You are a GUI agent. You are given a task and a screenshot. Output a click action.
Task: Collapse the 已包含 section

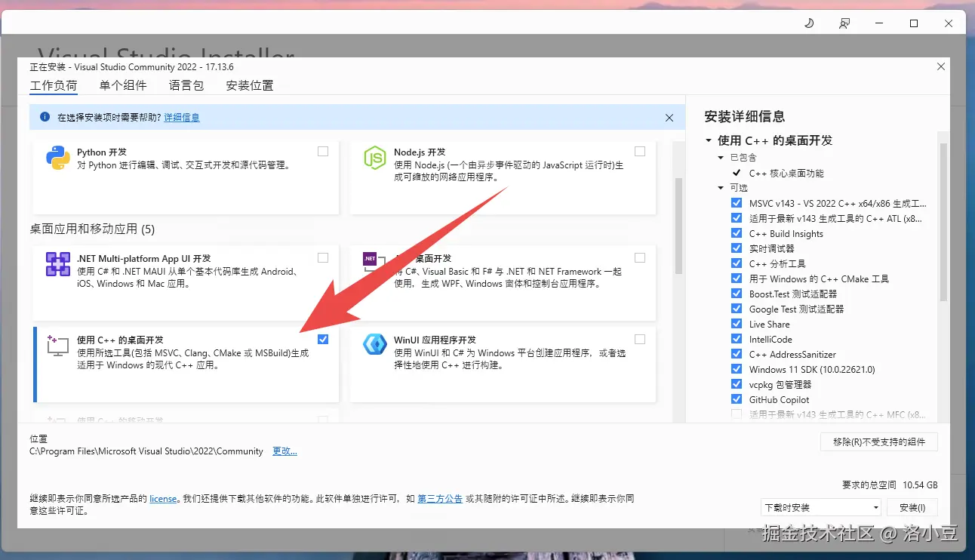pyautogui.click(x=721, y=158)
